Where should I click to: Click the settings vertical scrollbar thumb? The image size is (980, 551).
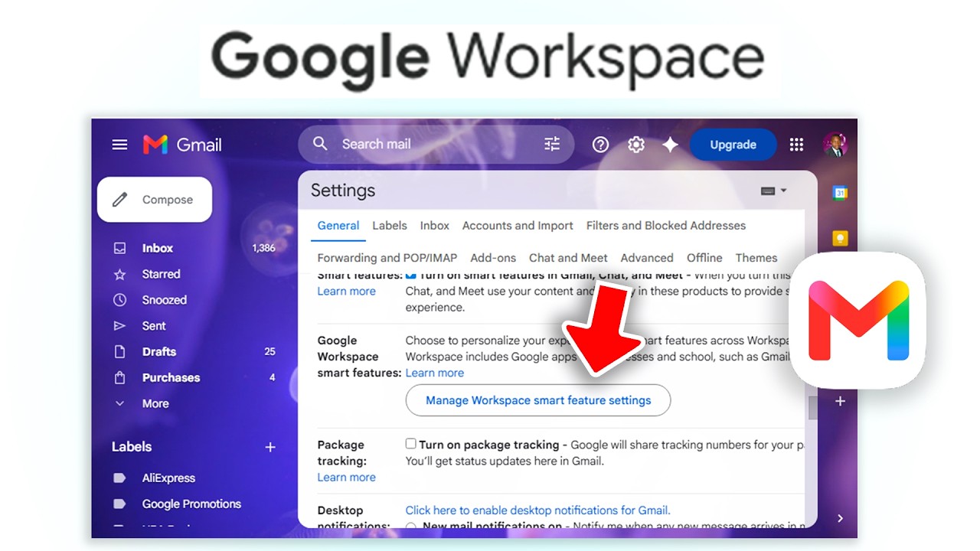click(812, 408)
